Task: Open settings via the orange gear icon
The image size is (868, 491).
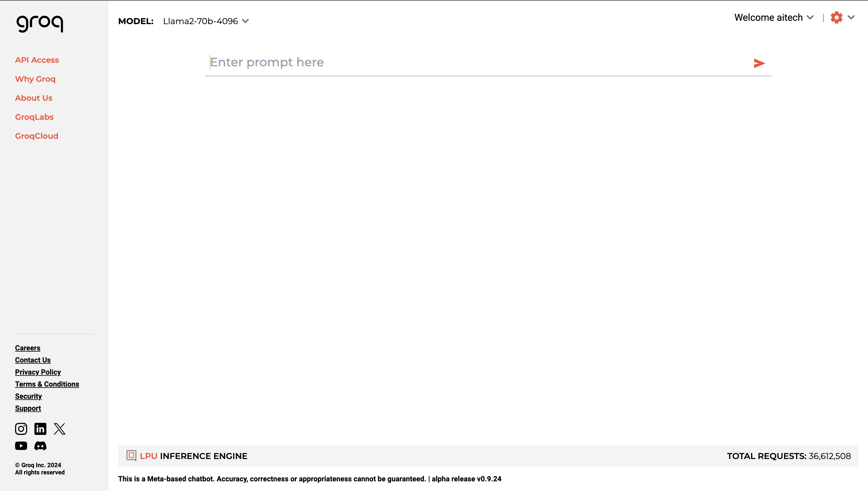Action: pos(836,17)
